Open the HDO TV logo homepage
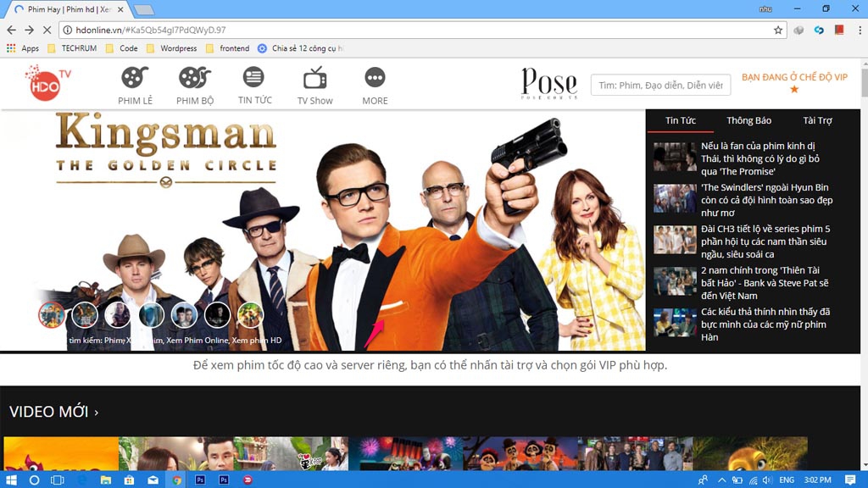Viewport: 868px width, 488px height. point(47,83)
